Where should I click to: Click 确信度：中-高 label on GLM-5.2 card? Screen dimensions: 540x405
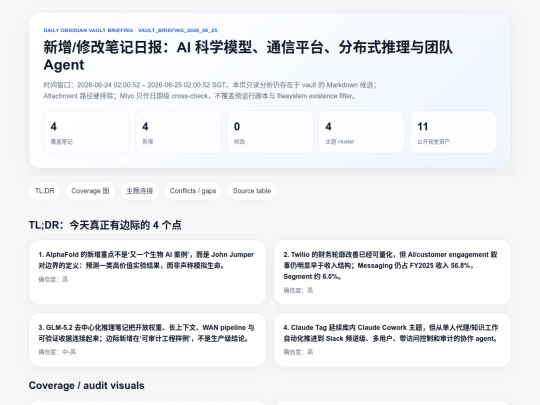click(x=57, y=352)
